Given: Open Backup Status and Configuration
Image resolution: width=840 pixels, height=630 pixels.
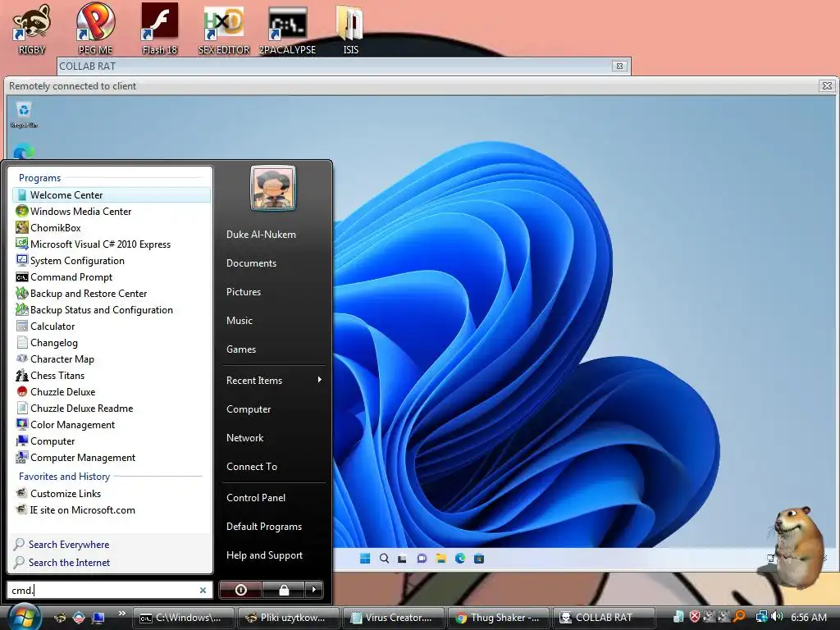Looking at the screenshot, I should [112, 309].
